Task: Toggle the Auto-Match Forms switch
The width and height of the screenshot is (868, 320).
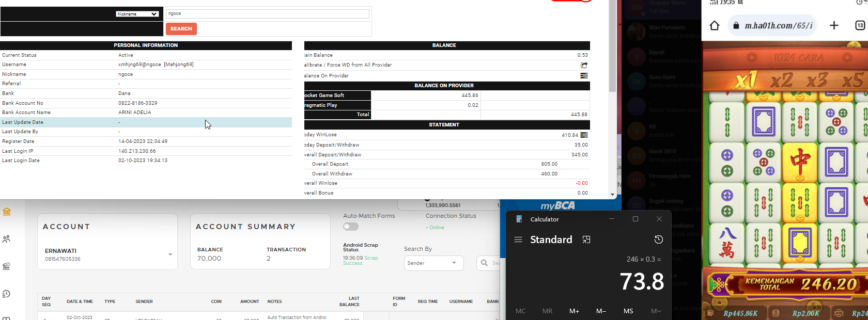Action: tap(351, 227)
